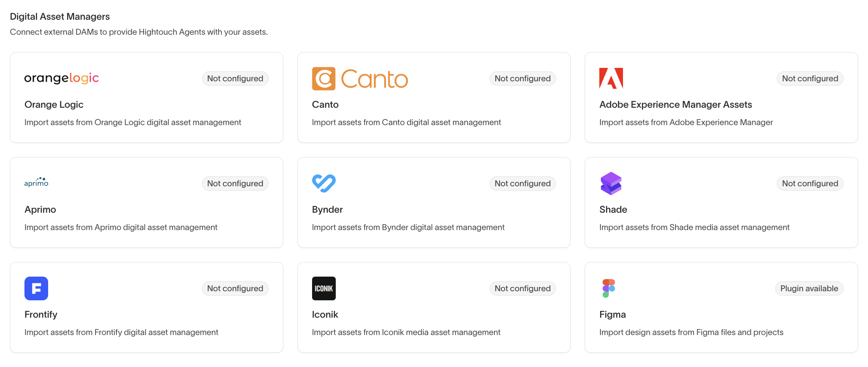Click 'Connect external DAMs' description text

tap(139, 32)
